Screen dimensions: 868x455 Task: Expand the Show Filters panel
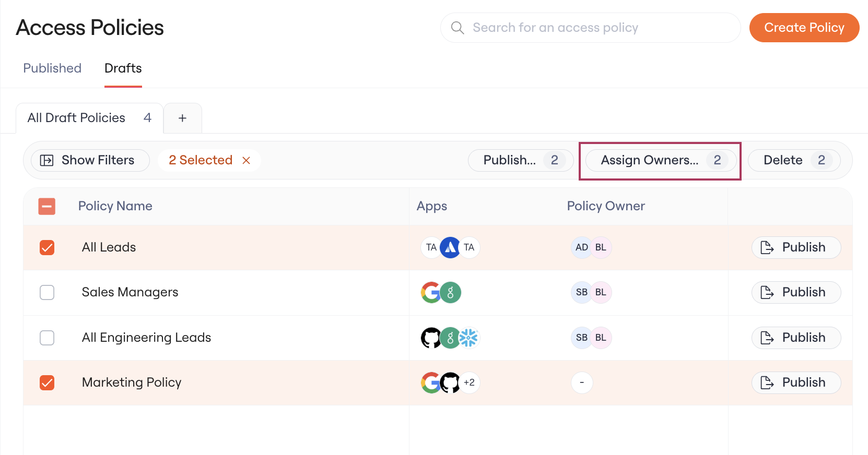coord(90,160)
